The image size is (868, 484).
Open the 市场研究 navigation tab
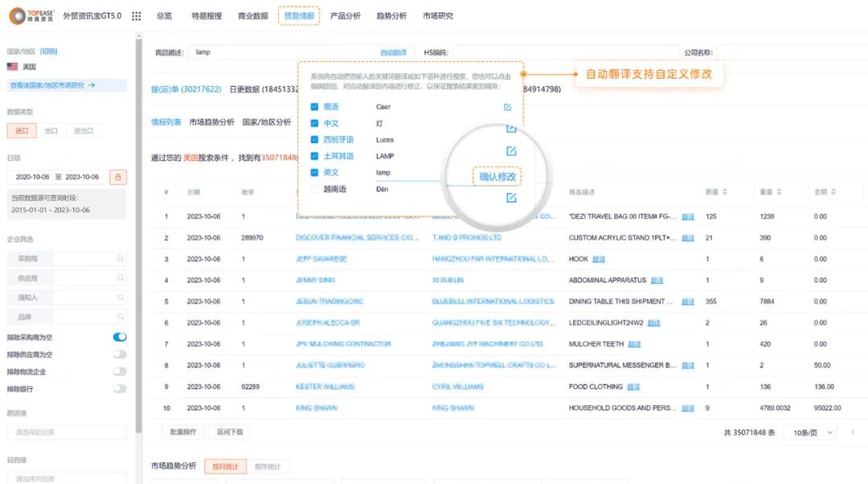coord(438,16)
